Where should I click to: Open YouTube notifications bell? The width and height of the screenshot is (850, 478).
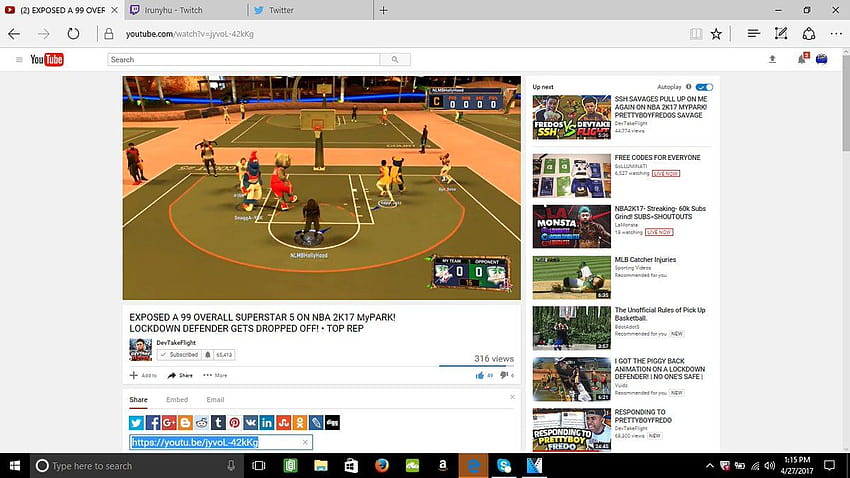802,59
